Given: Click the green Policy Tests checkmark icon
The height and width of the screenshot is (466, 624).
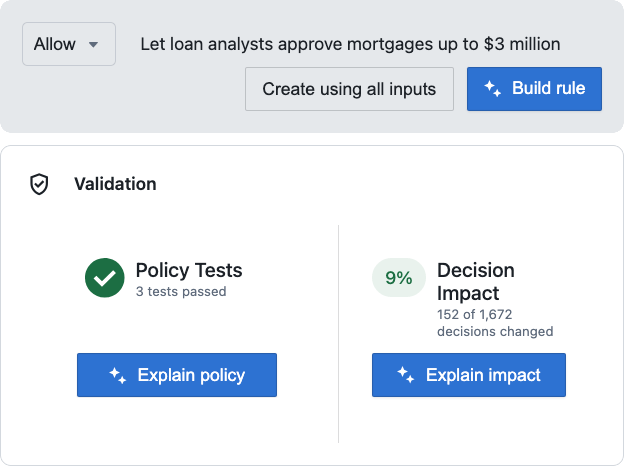Looking at the screenshot, I should click(x=105, y=278).
